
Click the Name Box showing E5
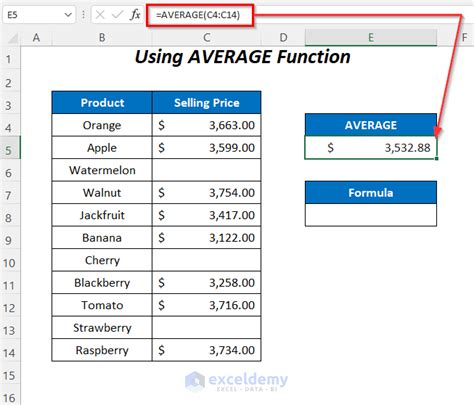(x=39, y=15)
